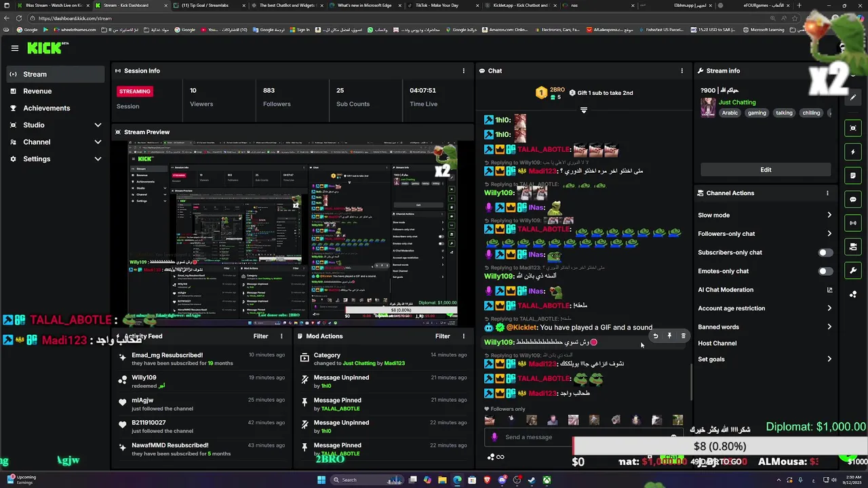Open AI Chat Moderation external link icon
This screenshot has width=868, height=488.
tap(829, 290)
